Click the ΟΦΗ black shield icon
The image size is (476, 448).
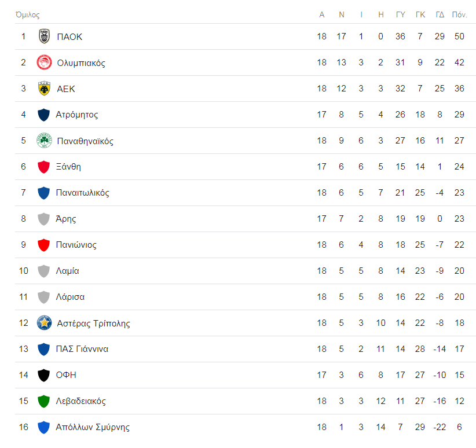point(43,375)
